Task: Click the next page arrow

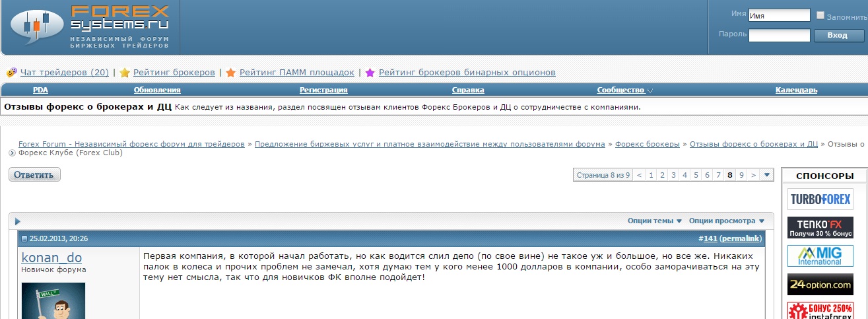Action: 754,175
